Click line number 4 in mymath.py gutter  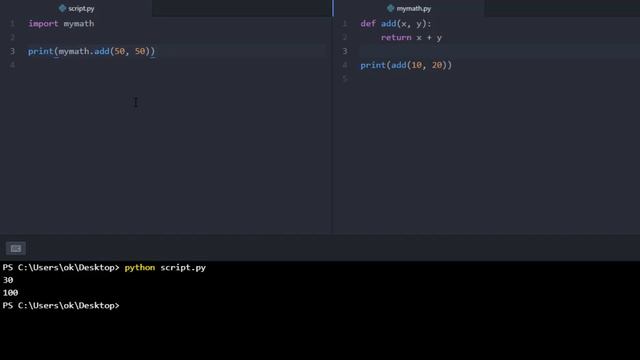point(345,65)
